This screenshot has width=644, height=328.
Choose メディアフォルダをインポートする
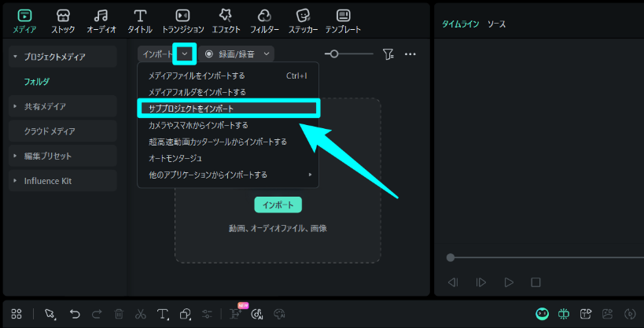[x=228, y=92]
